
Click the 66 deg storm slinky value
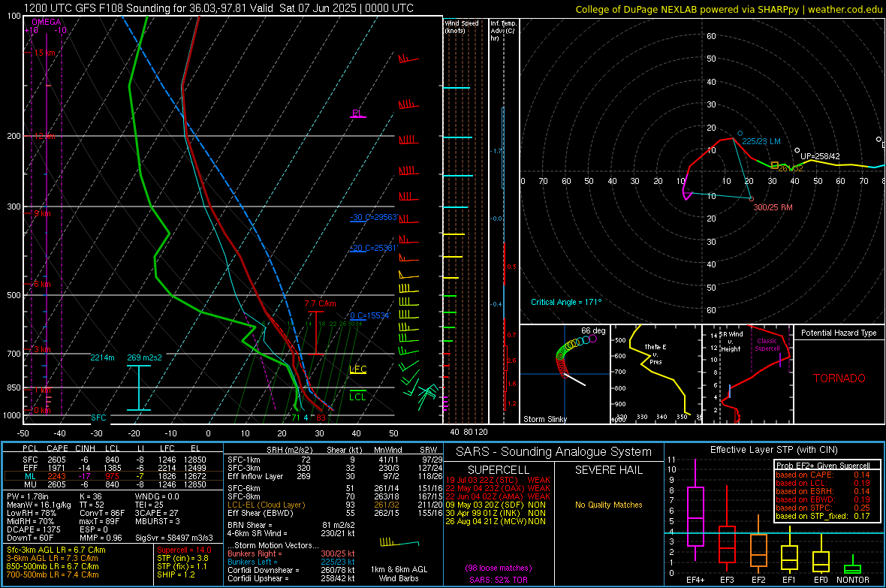point(593,330)
